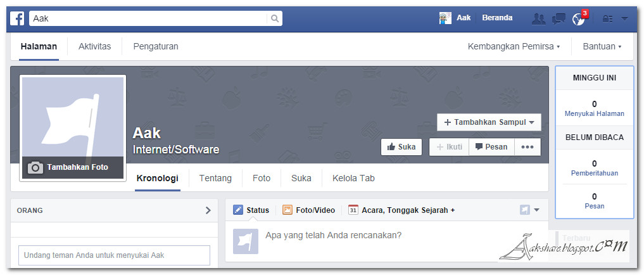Image resolution: width=644 pixels, height=275 pixels.
Task: Select the Kronologi tab
Action: pos(157,179)
